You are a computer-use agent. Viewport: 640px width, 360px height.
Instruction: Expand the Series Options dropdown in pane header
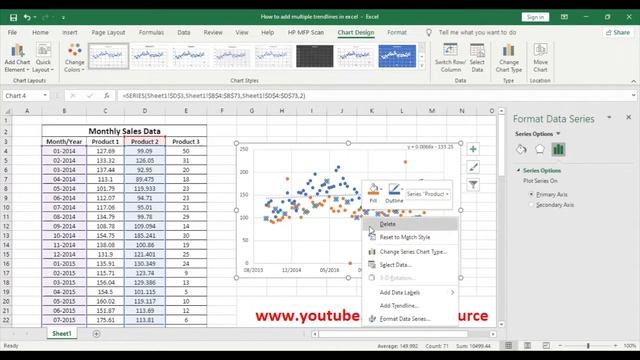point(558,134)
